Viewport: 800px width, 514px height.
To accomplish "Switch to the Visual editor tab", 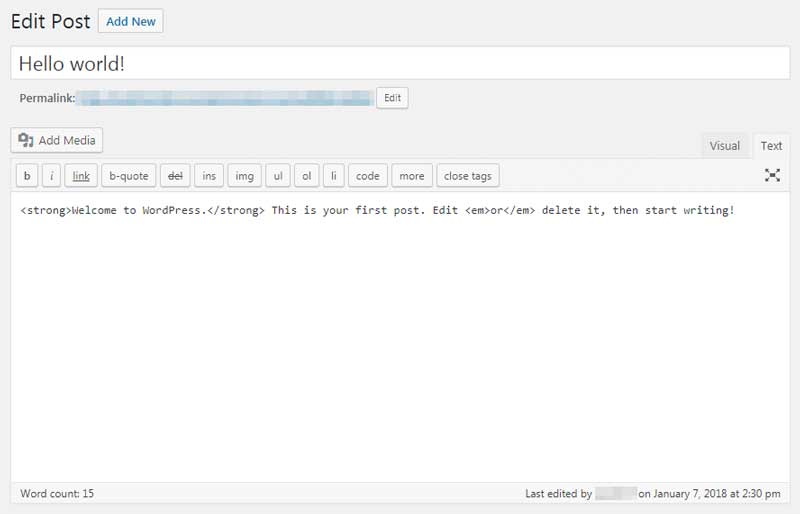I will [724, 146].
